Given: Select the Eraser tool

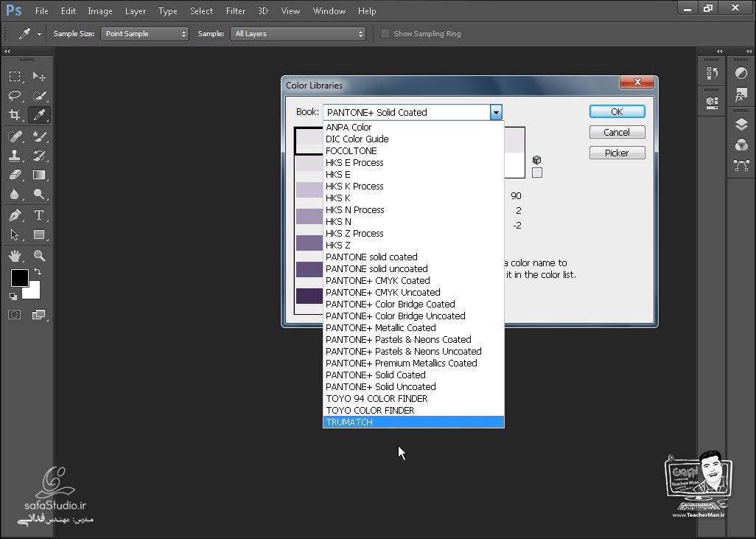Looking at the screenshot, I should [x=15, y=175].
